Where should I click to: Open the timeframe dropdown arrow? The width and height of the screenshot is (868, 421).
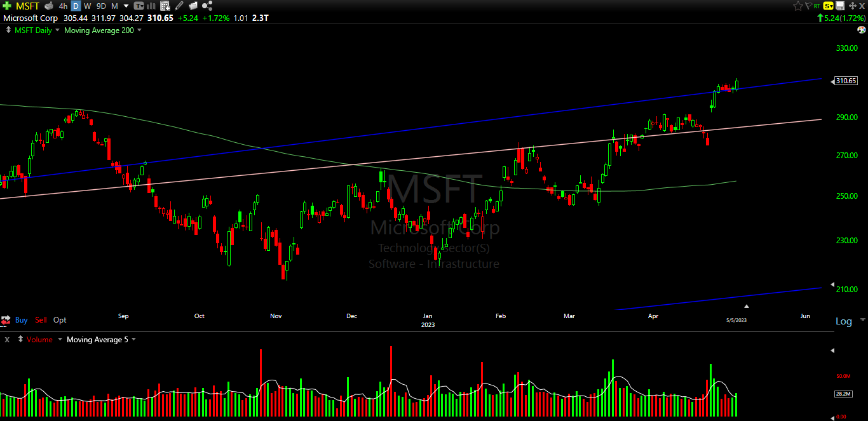[126, 6]
